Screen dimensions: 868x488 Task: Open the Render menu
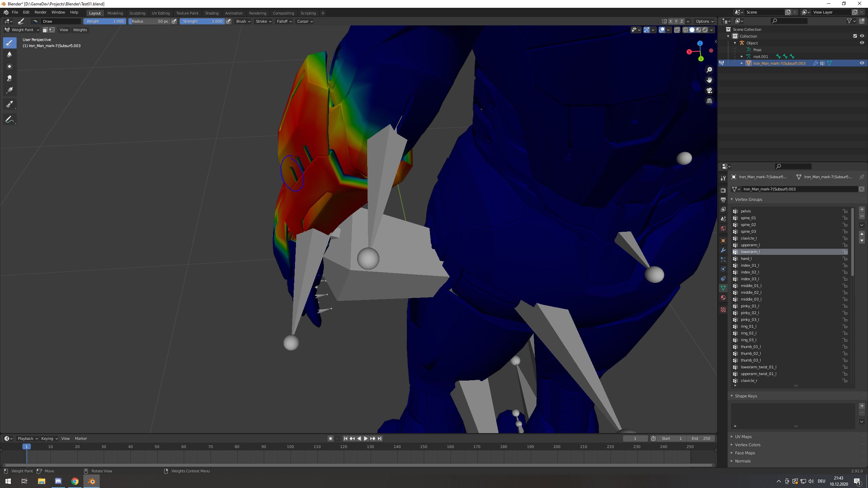click(x=40, y=12)
